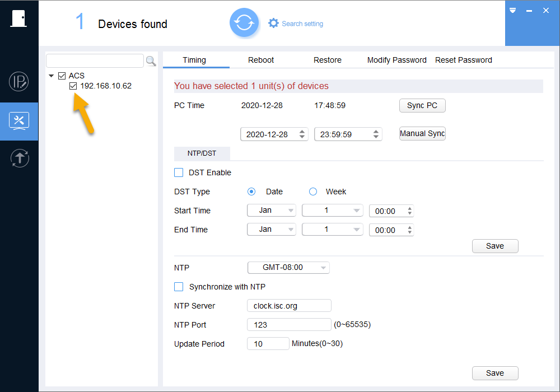Screen dimensions: 560x392
Task: Click the NTP Server input field
Action: pyautogui.click(x=290, y=306)
